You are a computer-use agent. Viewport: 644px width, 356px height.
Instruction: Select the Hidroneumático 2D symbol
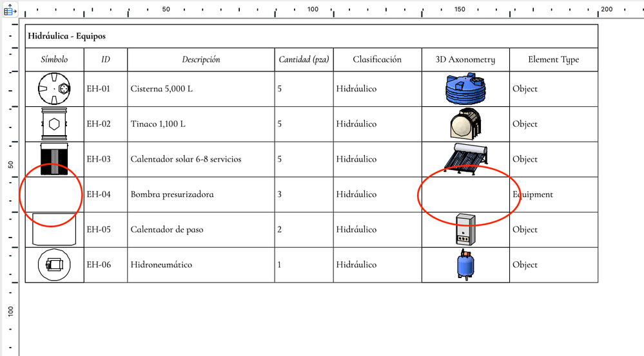pyautogui.click(x=54, y=265)
